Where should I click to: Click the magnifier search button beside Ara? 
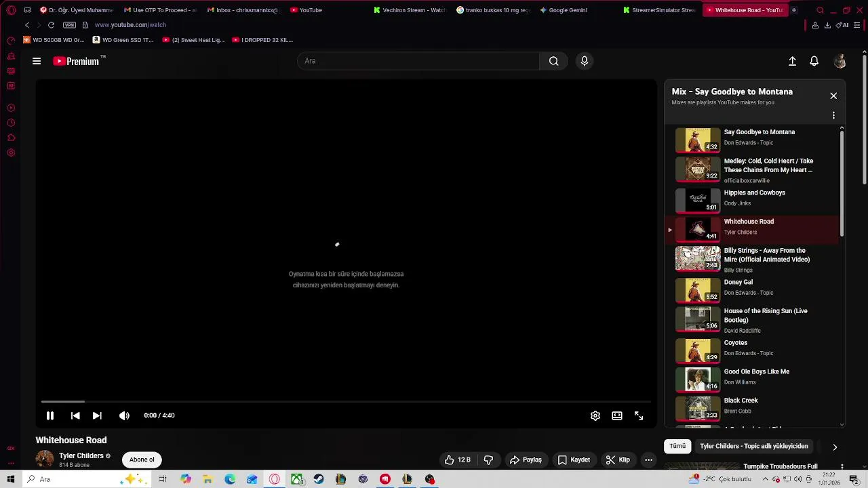point(554,61)
